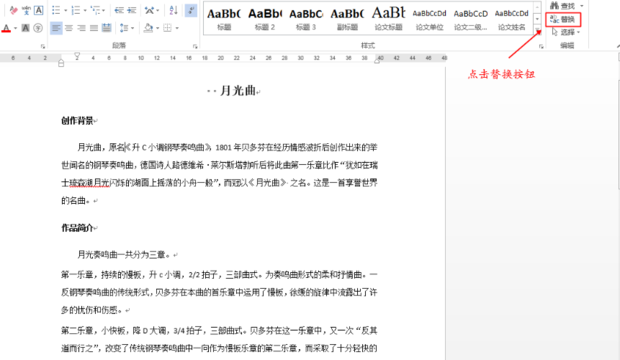Apply bulleted list formatting
Screen dimensions: 620x360
(56, 10)
